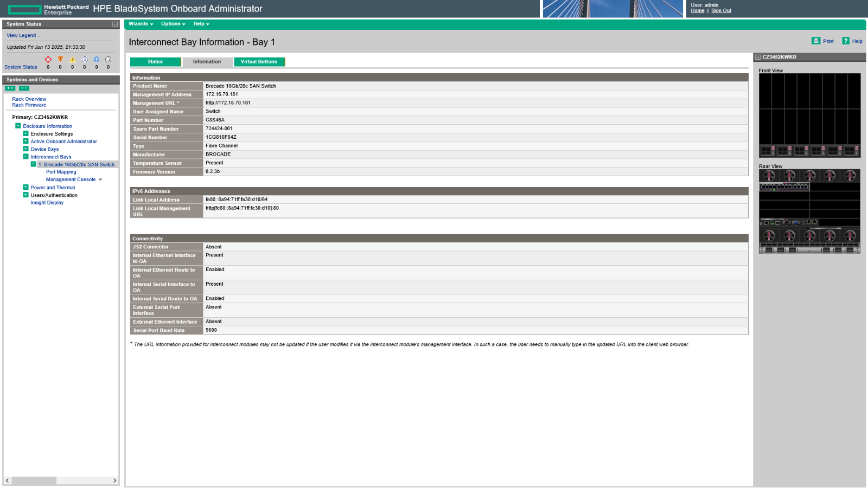Click the blue informational status icon
Screen dimensions: 868x488
85,60
